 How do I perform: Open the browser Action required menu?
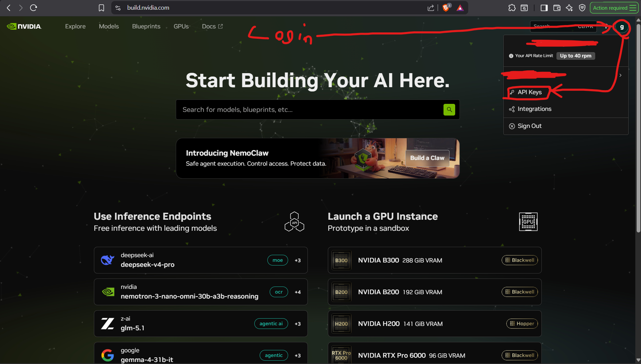(x=614, y=8)
